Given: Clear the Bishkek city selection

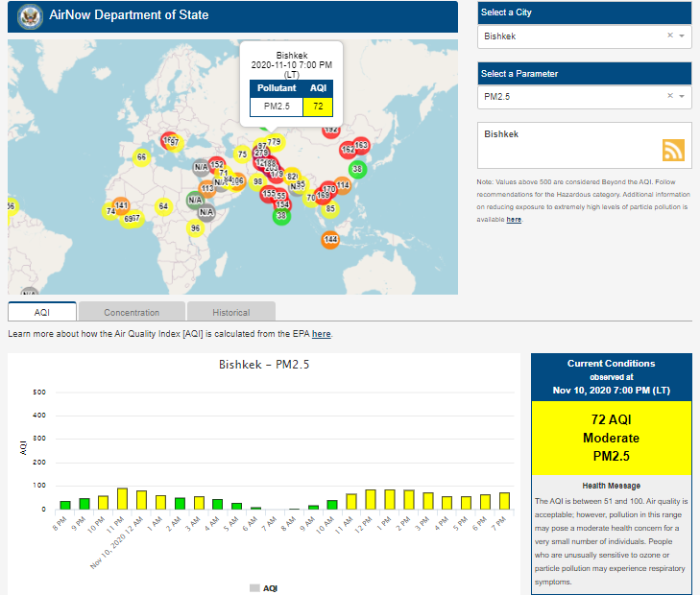Looking at the screenshot, I should click(x=670, y=36).
